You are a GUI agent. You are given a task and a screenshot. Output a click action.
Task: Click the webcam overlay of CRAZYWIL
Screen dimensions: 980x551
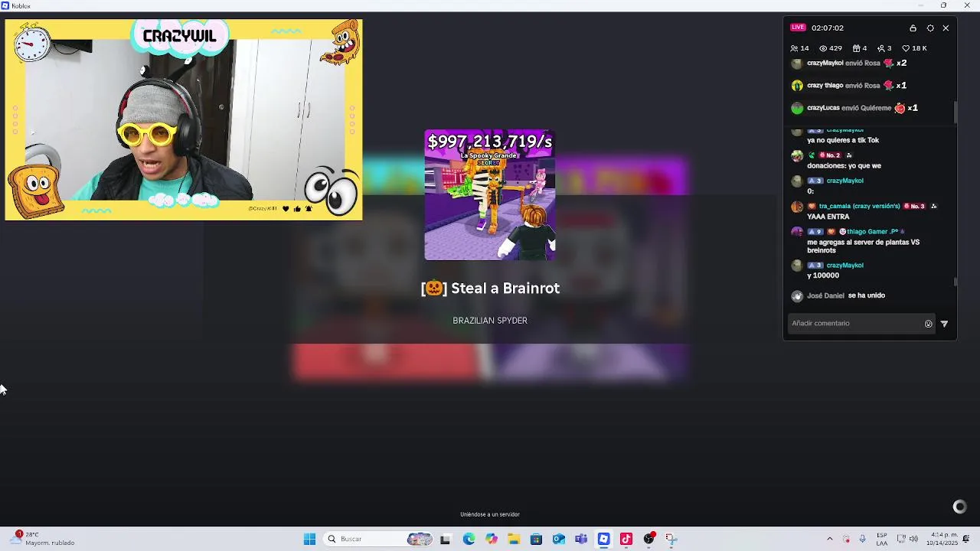tap(184, 120)
